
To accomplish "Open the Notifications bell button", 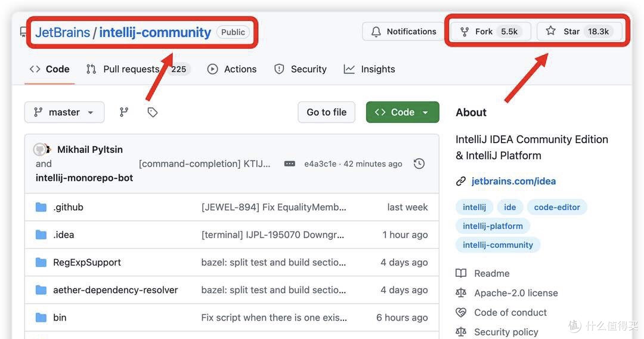I will click(x=404, y=32).
